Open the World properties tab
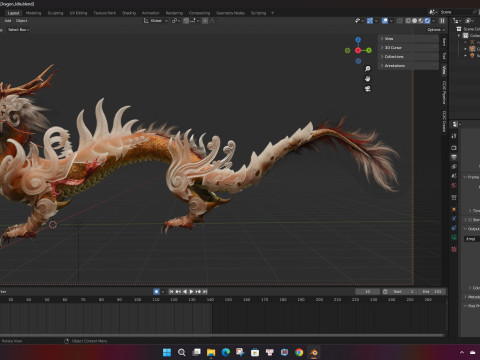Screen dimensions: 480x360 pos(454,185)
